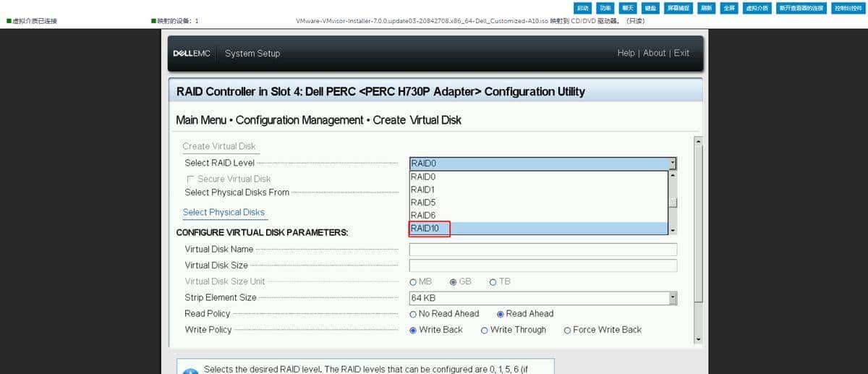Image resolution: width=868 pixels, height=374 pixels.
Task: Click the 屏幕捕捉 screen capture button
Action: point(678,8)
